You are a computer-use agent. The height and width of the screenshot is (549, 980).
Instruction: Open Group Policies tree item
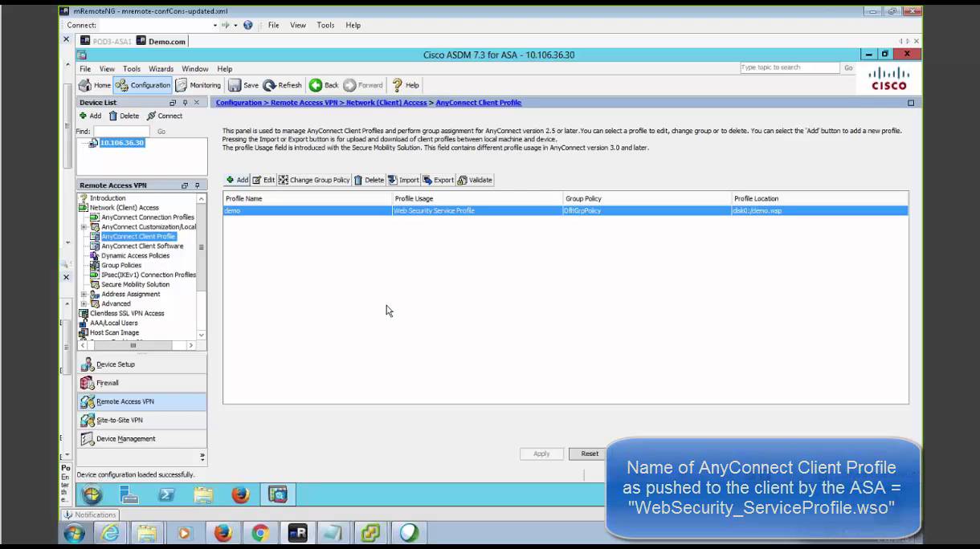[121, 266]
